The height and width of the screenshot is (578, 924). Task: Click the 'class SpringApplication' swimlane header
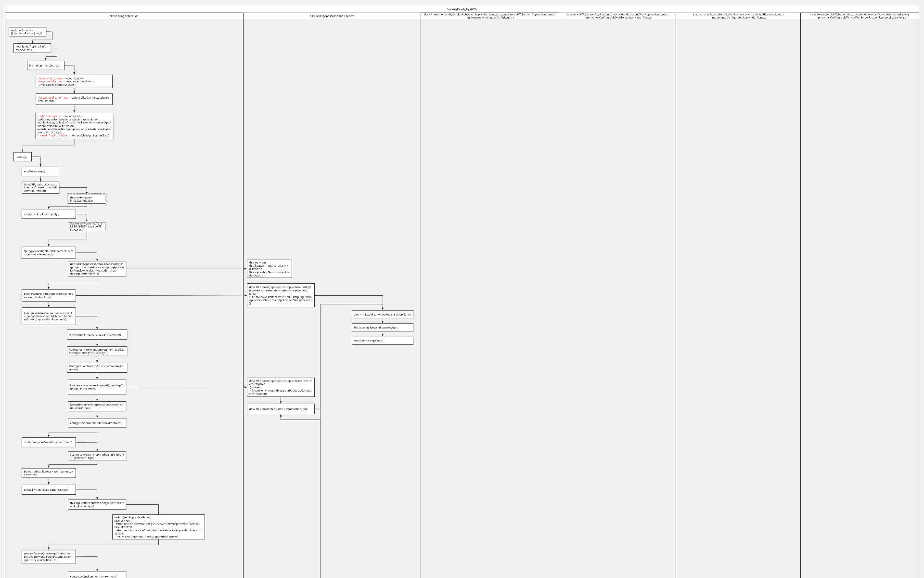pos(124,16)
